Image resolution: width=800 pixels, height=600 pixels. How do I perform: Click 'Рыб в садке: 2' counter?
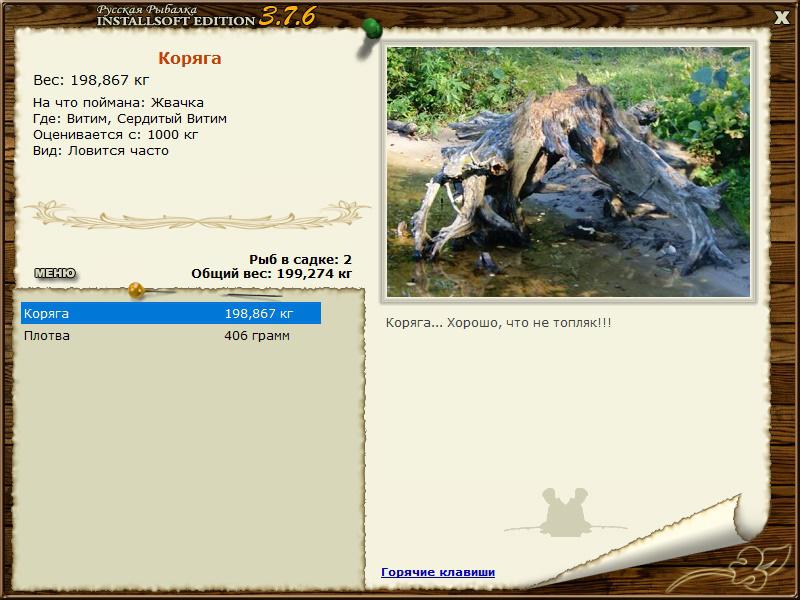[x=301, y=260]
